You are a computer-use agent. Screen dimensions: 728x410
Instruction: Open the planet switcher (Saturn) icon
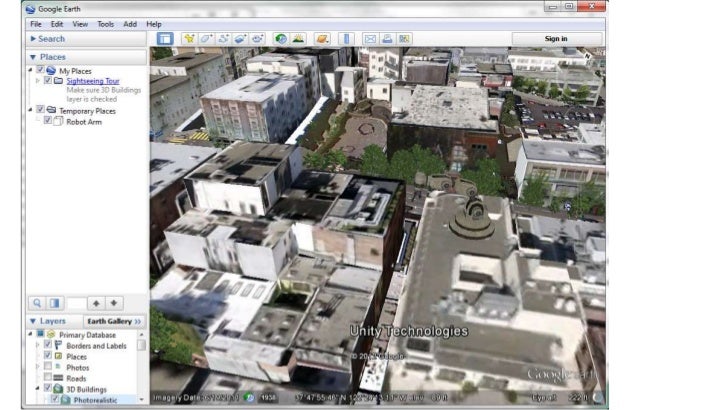322,39
